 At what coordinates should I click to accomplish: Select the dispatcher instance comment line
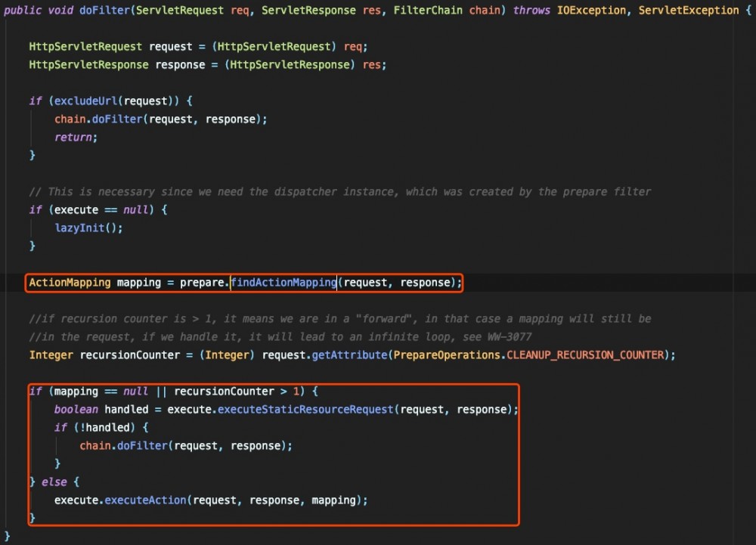tap(340, 191)
